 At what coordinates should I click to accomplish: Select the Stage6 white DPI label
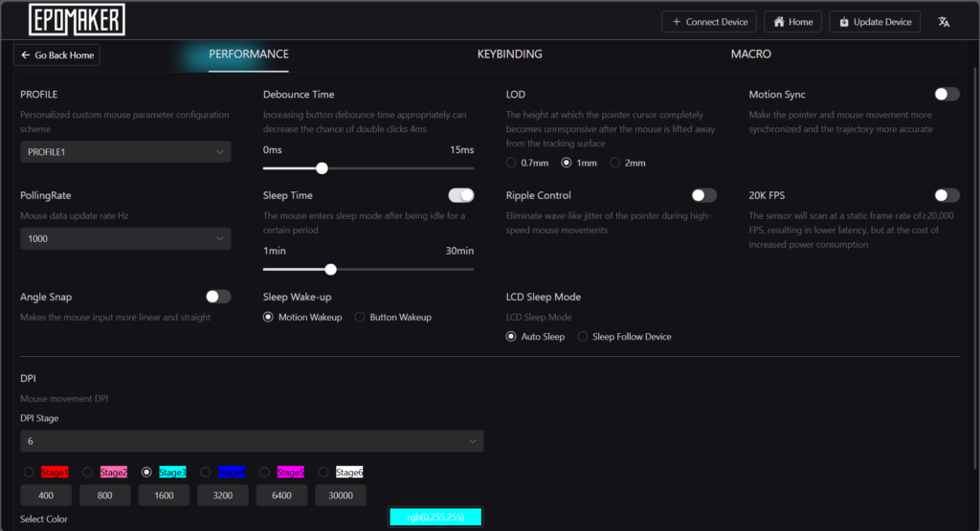[348, 473]
